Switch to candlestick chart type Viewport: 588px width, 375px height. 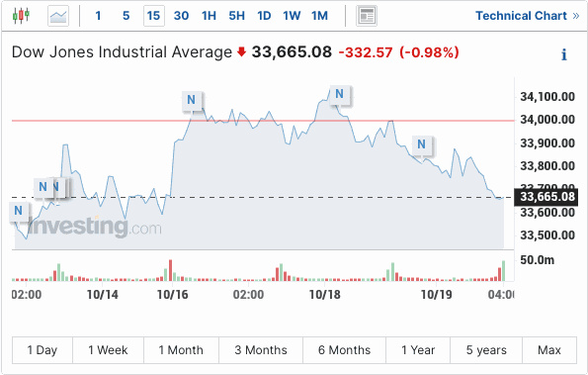21,16
